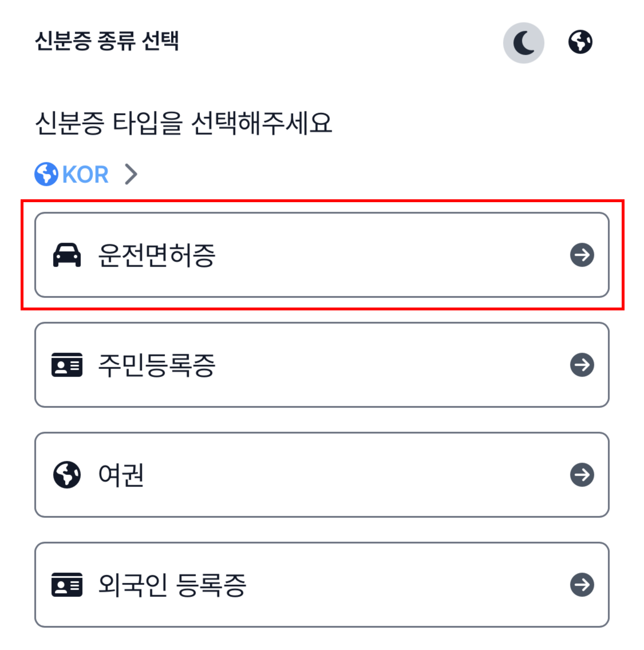Toggle dark mode with the moon icon
This screenshot has width=644, height=650.
coord(523,43)
